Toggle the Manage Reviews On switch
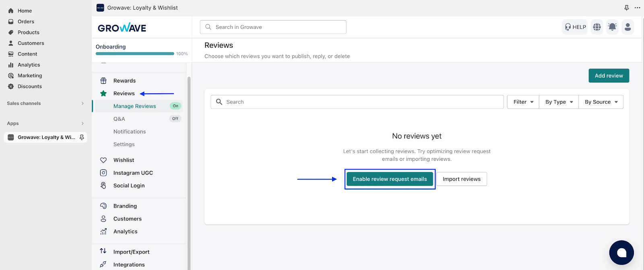The width and height of the screenshot is (644, 270). pos(175,106)
